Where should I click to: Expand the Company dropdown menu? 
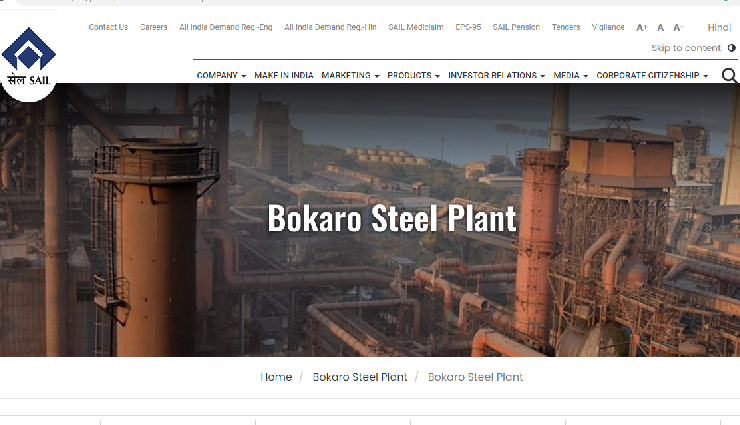point(221,76)
